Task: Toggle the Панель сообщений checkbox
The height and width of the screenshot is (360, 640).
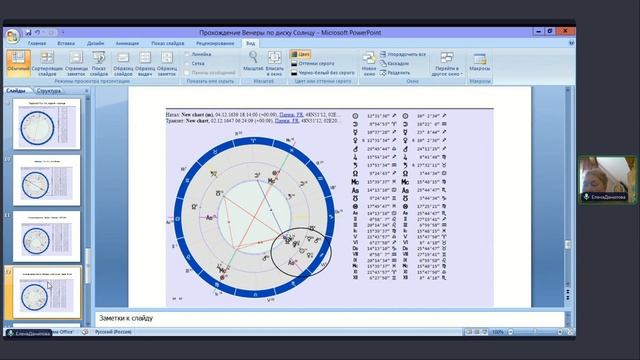Action: click(x=187, y=73)
